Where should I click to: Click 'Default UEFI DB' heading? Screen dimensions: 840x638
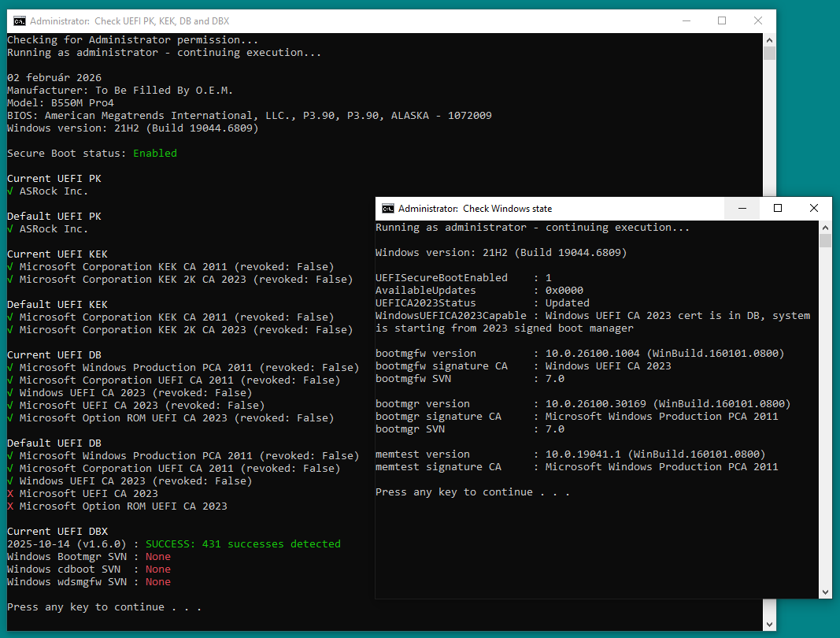point(54,443)
